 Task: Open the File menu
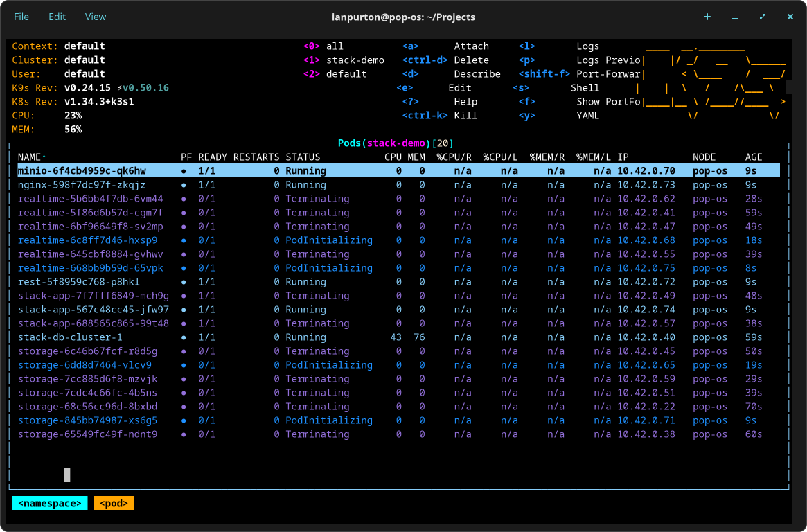click(21, 17)
